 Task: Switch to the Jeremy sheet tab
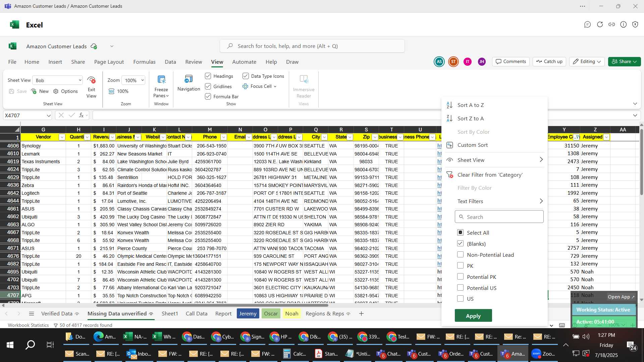[x=248, y=314]
